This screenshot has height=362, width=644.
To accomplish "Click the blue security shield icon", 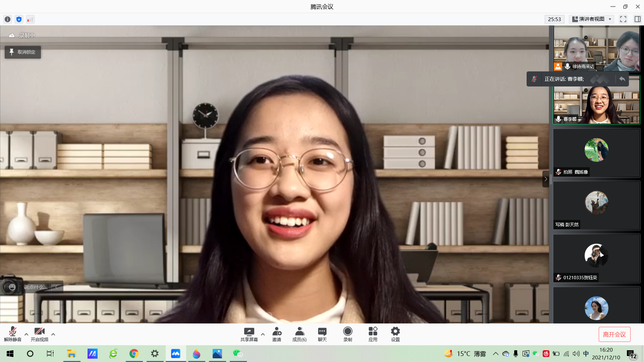I will pyautogui.click(x=19, y=19).
